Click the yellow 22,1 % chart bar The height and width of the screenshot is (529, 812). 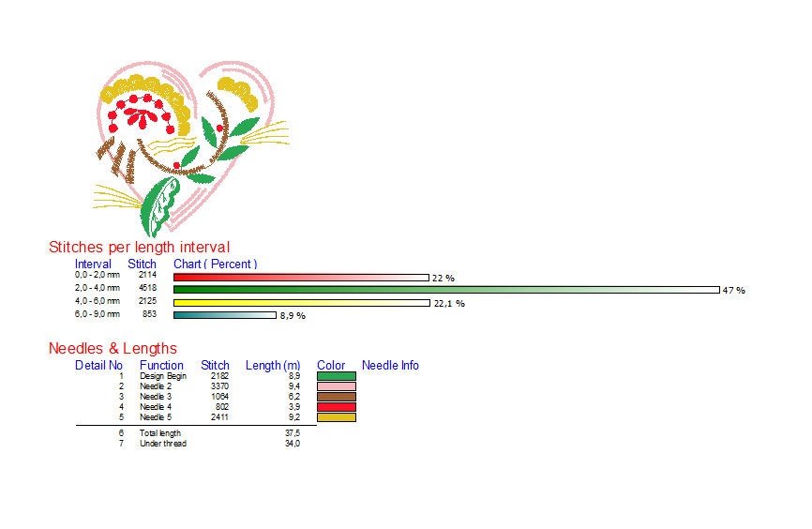[302, 303]
